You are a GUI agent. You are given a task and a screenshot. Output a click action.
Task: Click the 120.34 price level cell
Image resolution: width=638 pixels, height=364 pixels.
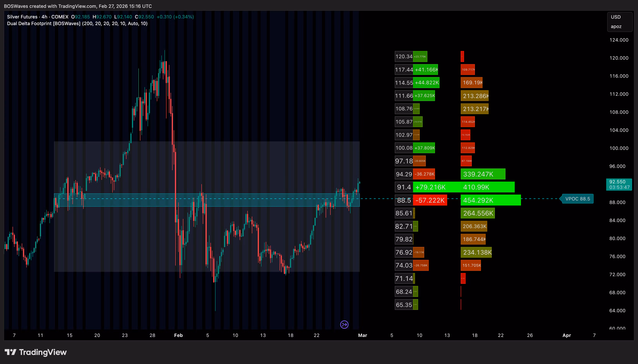tap(404, 56)
